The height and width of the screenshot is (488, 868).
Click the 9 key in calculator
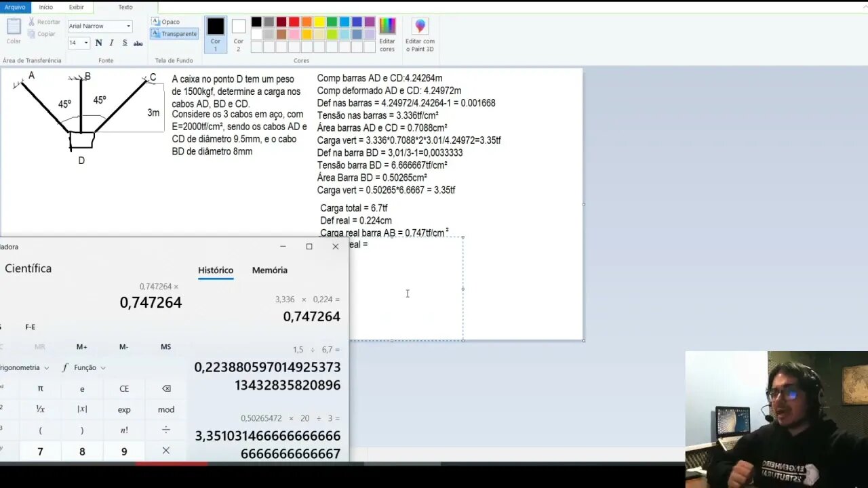(x=124, y=451)
